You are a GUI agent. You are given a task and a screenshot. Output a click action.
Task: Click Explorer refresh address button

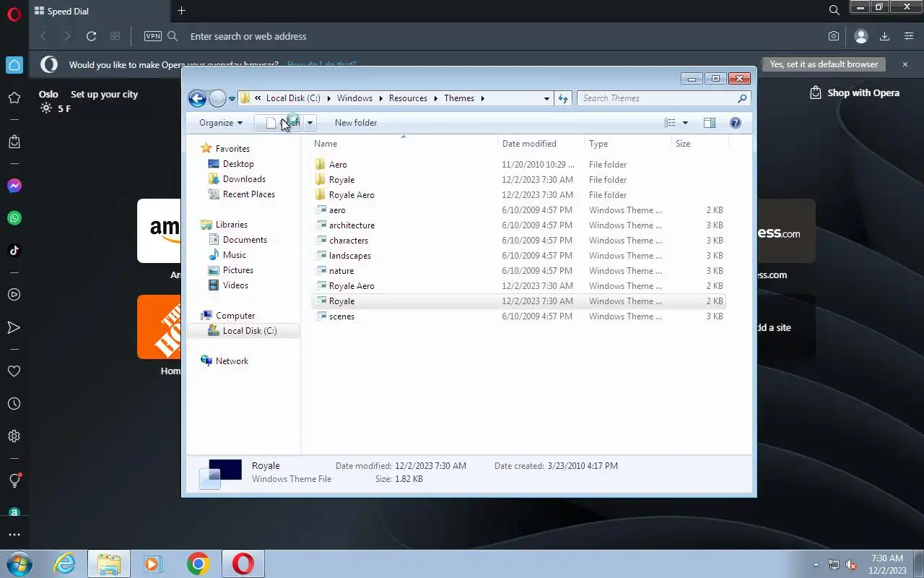563,98
